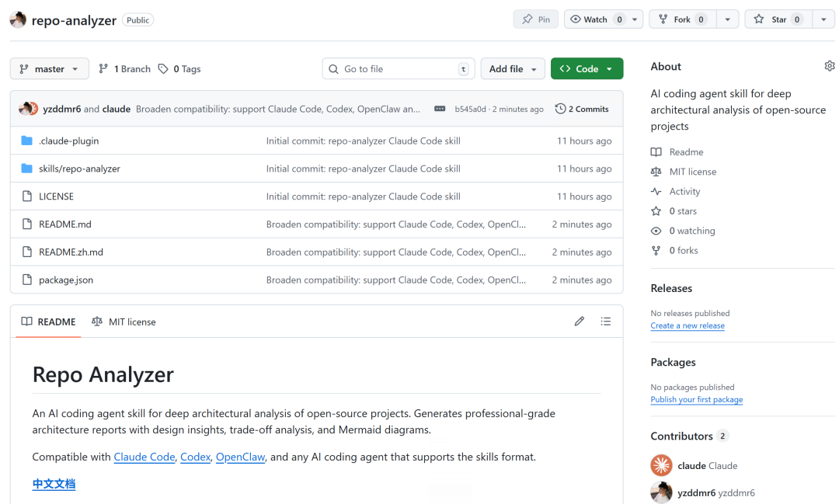Image resolution: width=839 pixels, height=504 pixels.
Task: Click the pencil icon to edit README
Action: pos(579,321)
